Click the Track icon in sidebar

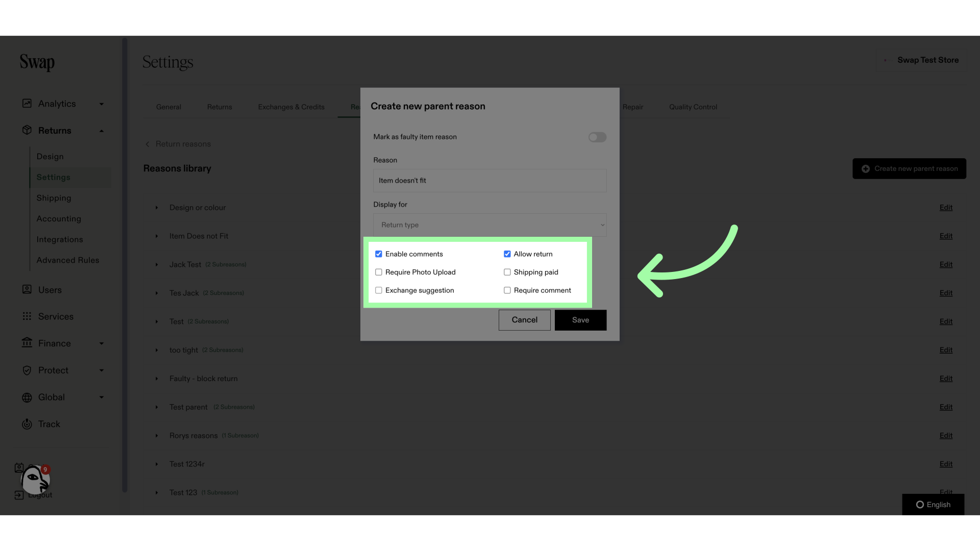pos(27,424)
